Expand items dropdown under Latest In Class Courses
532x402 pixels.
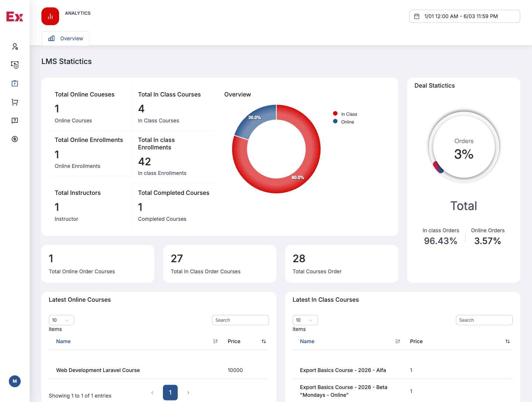click(x=305, y=320)
